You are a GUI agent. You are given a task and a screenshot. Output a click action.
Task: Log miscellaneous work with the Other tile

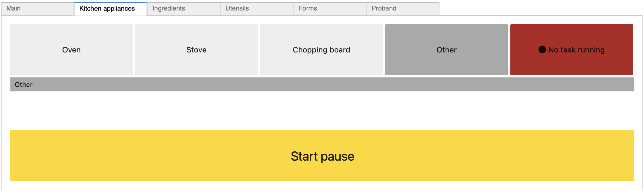[x=446, y=50]
